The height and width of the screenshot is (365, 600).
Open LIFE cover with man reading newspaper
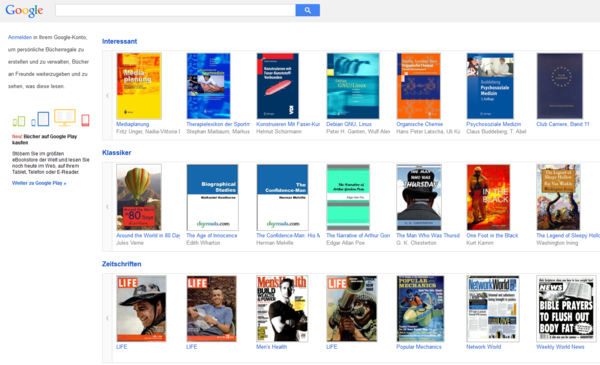211,309
